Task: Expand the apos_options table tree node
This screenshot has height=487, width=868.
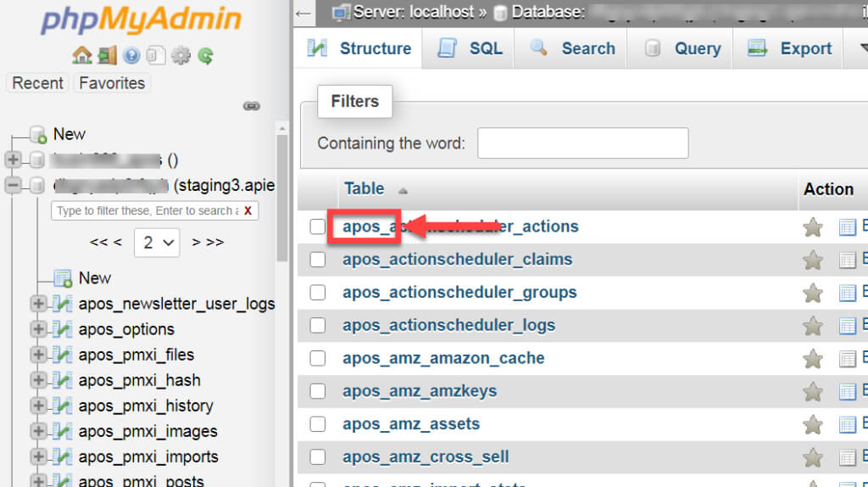Action: tap(37, 329)
